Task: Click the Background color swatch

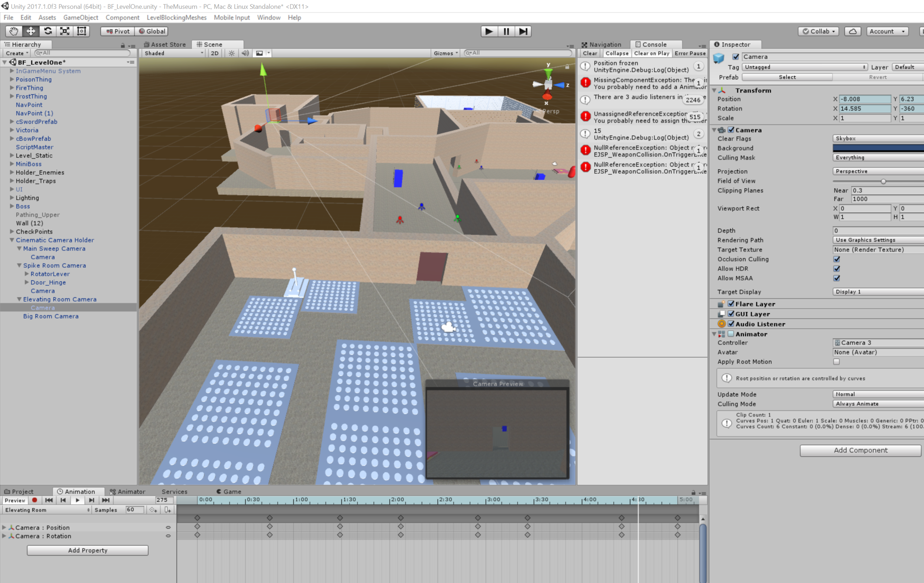Action: point(878,148)
